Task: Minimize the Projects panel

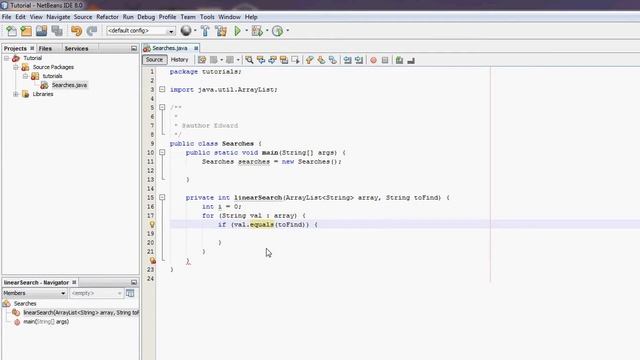Action: 134,49
